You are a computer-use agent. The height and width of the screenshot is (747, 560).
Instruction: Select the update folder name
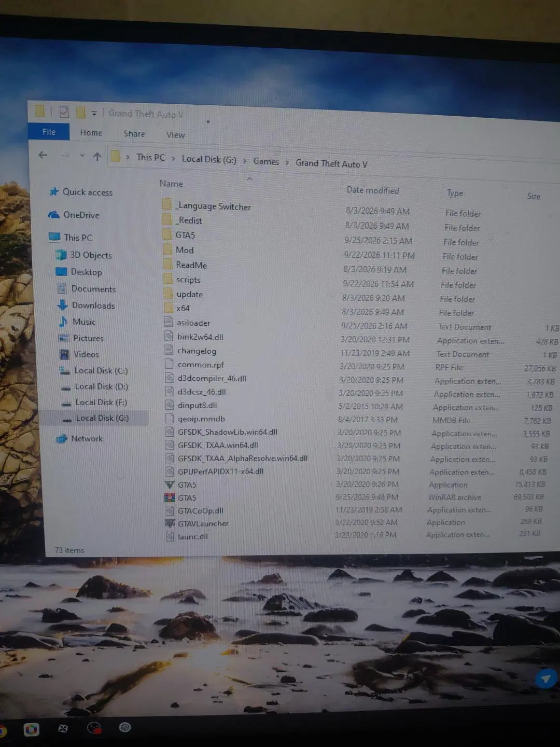pyautogui.click(x=190, y=295)
